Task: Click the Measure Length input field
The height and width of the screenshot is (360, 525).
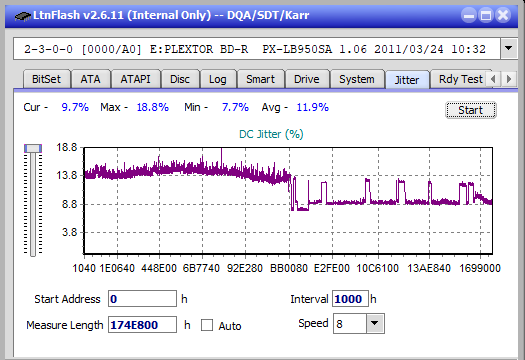Action: pyautogui.click(x=142, y=325)
